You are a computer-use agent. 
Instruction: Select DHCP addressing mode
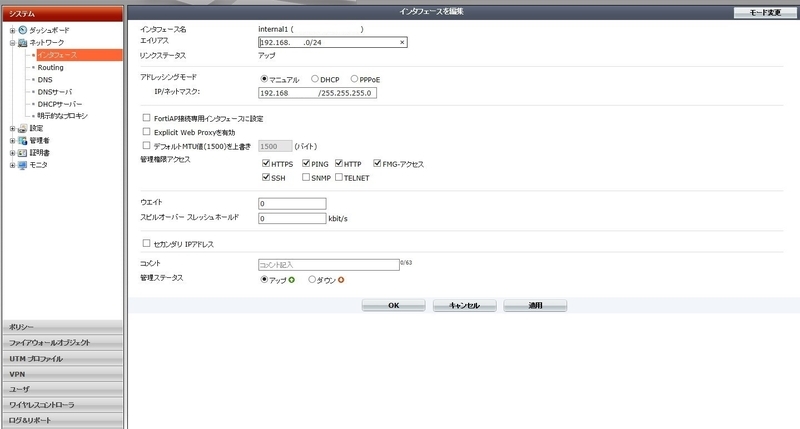coord(315,79)
